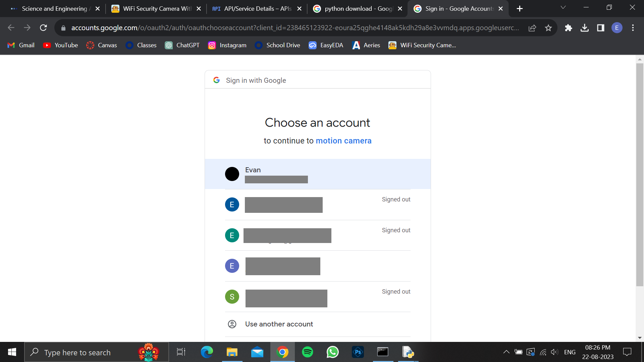Reload the current page
Image resolution: width=644 pixels, height=362 pixels.
43,28
